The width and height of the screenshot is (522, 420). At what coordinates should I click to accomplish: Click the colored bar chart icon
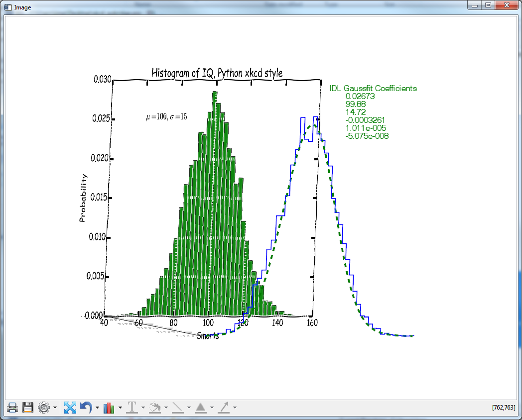pos(109,408)
